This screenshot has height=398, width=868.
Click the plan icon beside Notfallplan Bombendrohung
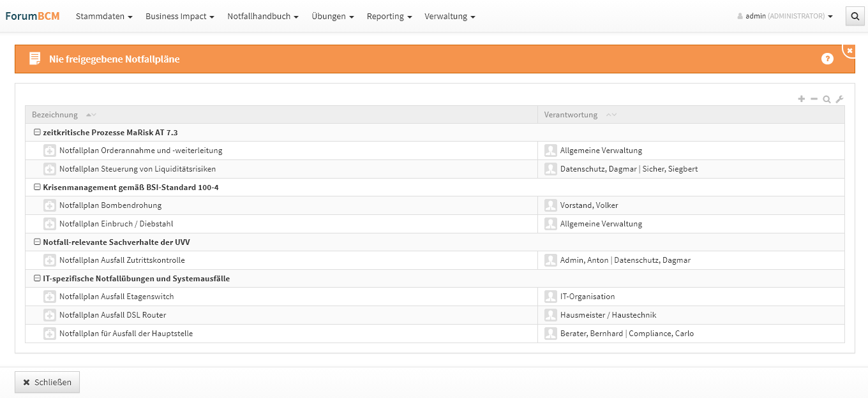point(50,205)
